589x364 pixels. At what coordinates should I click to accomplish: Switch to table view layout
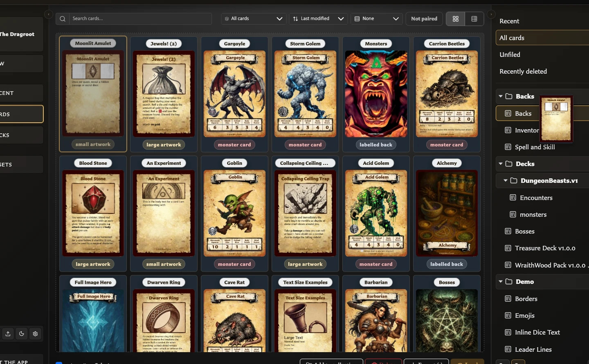(x=474, y=19)
